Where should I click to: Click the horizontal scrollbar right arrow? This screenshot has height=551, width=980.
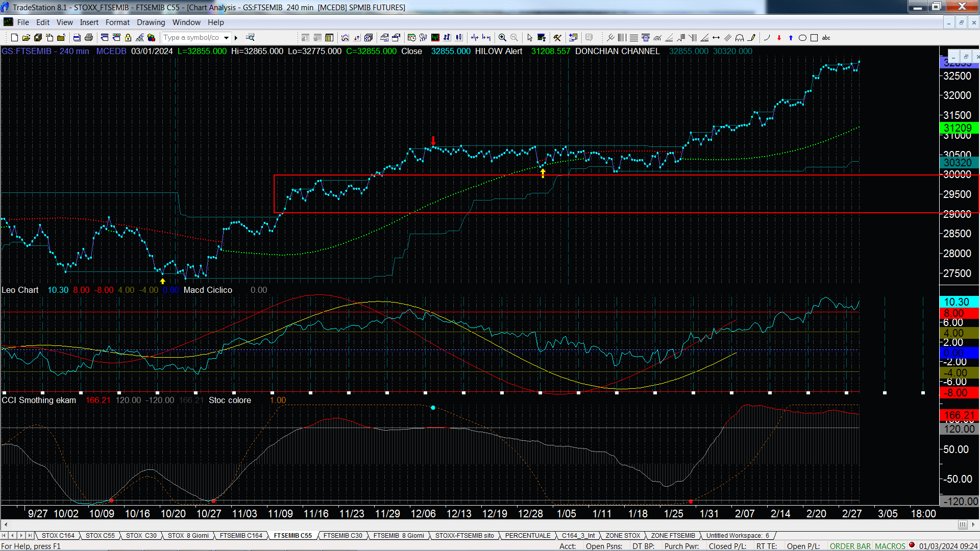coord(973,524)
